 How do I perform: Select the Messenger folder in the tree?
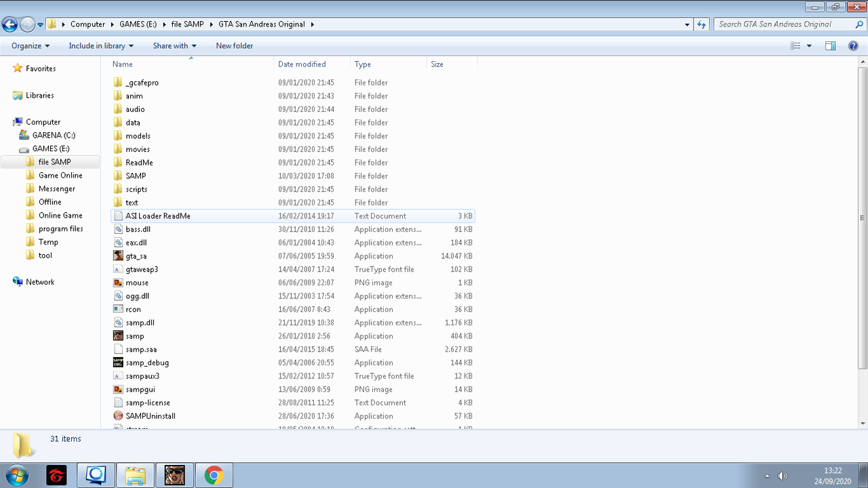coord(57,189)
